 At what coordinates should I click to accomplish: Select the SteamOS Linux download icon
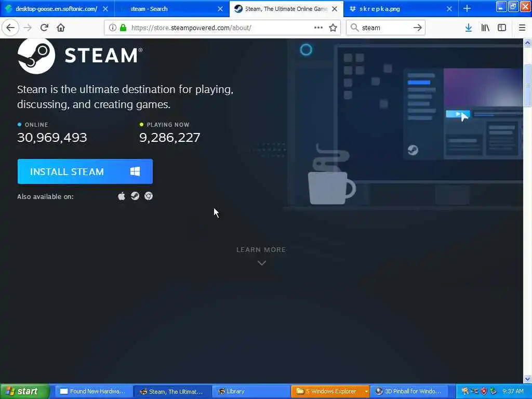coord(135,196)
